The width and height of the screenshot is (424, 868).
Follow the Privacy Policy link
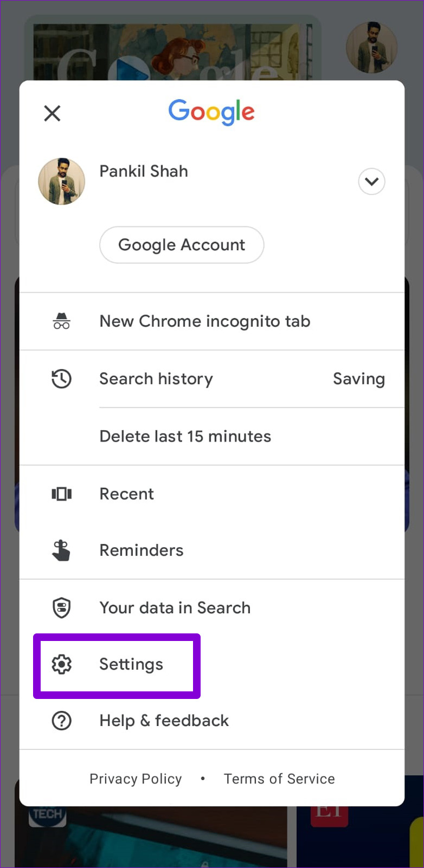136,779
